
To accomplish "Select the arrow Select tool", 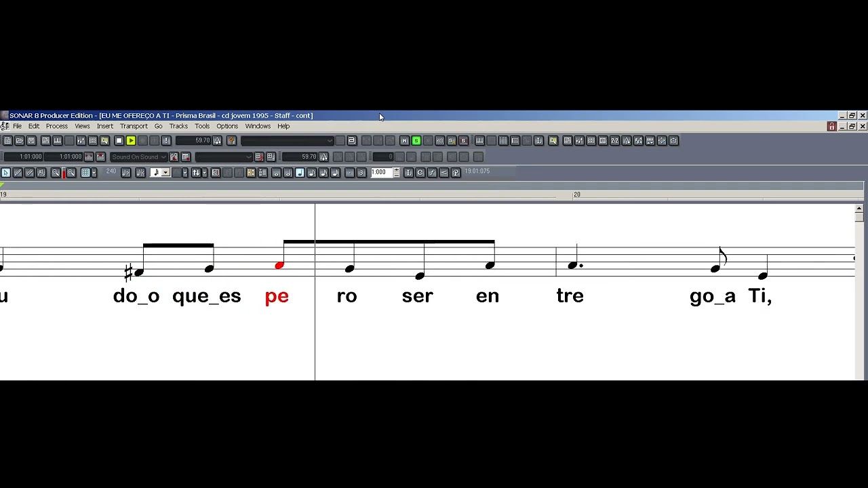I will coord(5,173).
